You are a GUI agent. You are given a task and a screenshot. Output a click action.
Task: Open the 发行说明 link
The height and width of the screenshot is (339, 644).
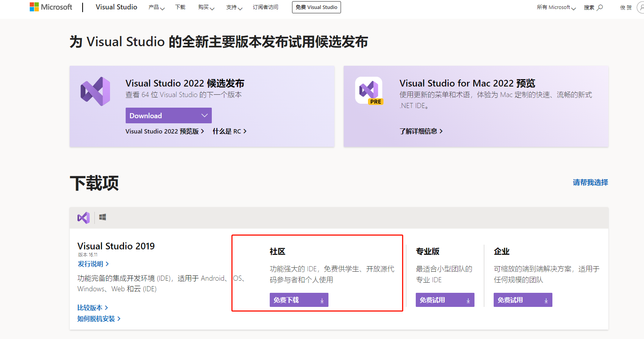tap(93, 264)
